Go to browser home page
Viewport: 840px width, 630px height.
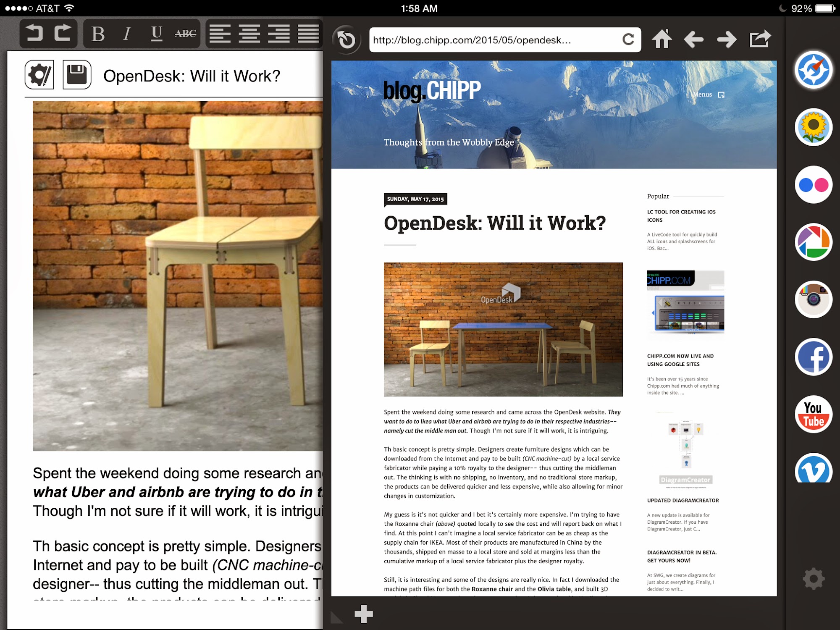coord(661,39)
